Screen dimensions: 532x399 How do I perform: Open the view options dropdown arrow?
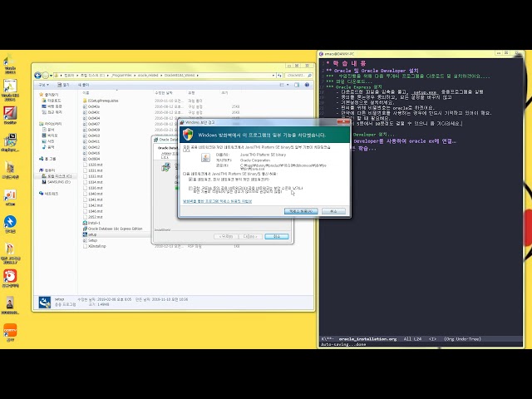click(288, 85)
